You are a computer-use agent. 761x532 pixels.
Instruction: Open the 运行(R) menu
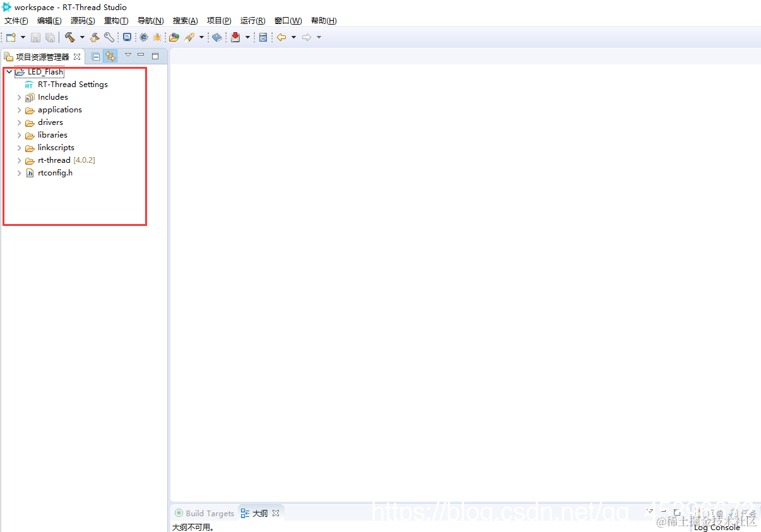pos(252,21)
